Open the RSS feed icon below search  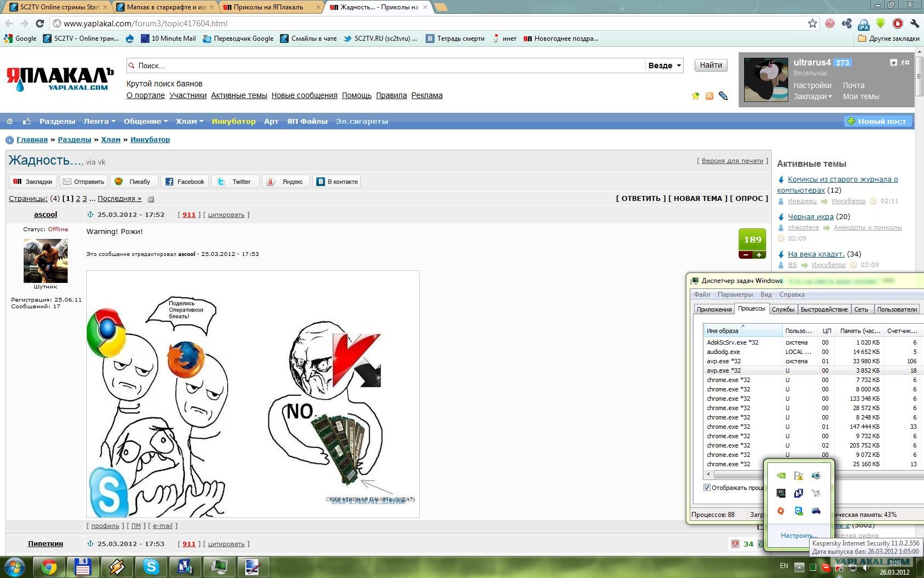pos(710,96)
